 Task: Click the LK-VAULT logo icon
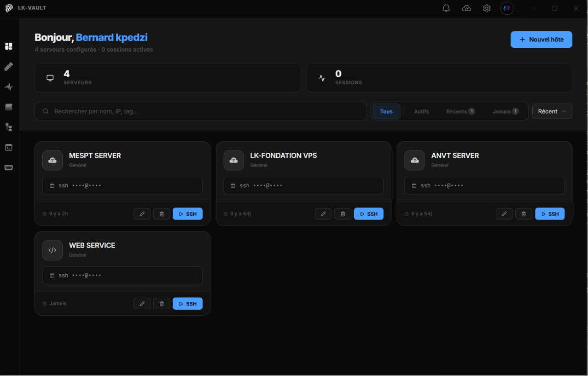click(9, 8)
